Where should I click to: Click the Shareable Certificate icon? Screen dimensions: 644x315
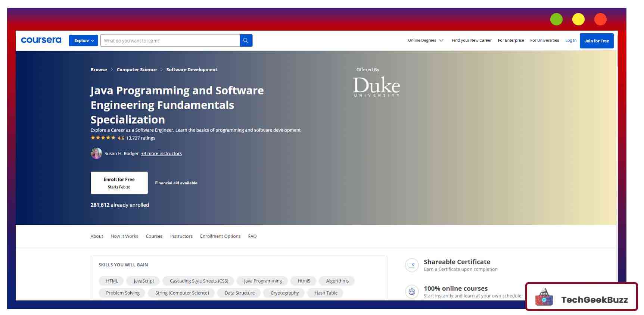click(412, 265)
